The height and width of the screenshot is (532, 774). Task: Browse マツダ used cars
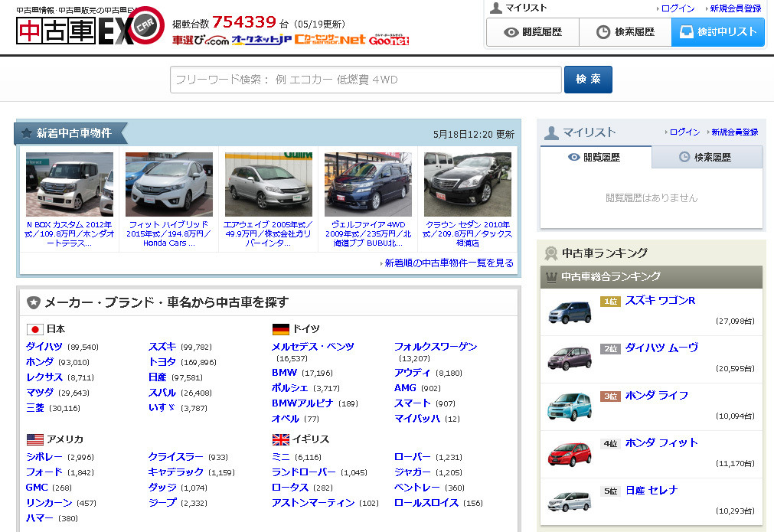tap(40, 393)
